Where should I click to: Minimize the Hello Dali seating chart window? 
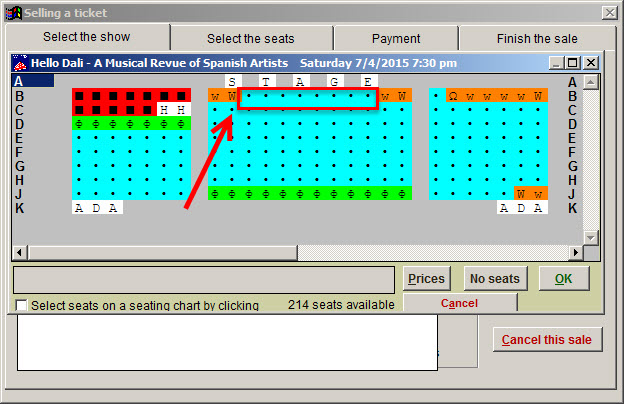(556, 63)
